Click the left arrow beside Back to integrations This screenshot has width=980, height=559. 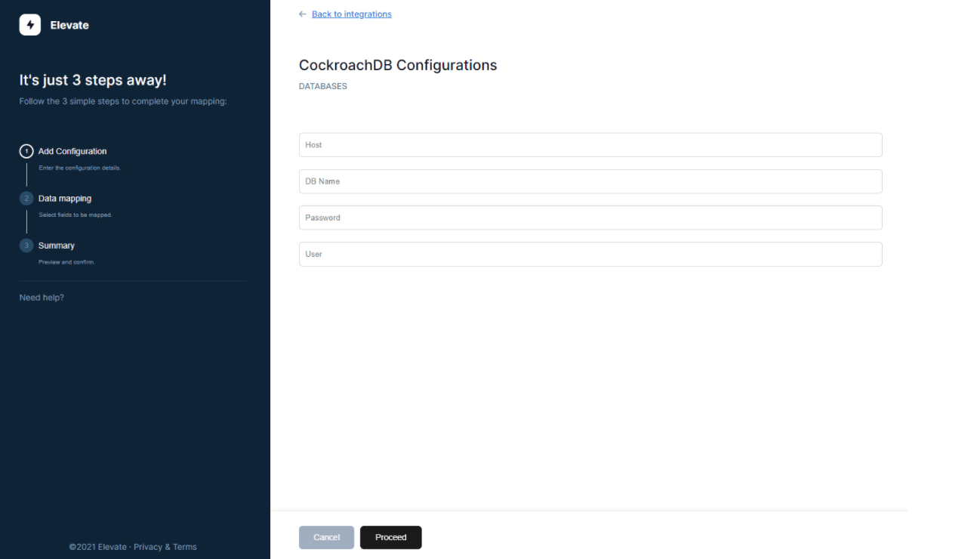(303, 14)
